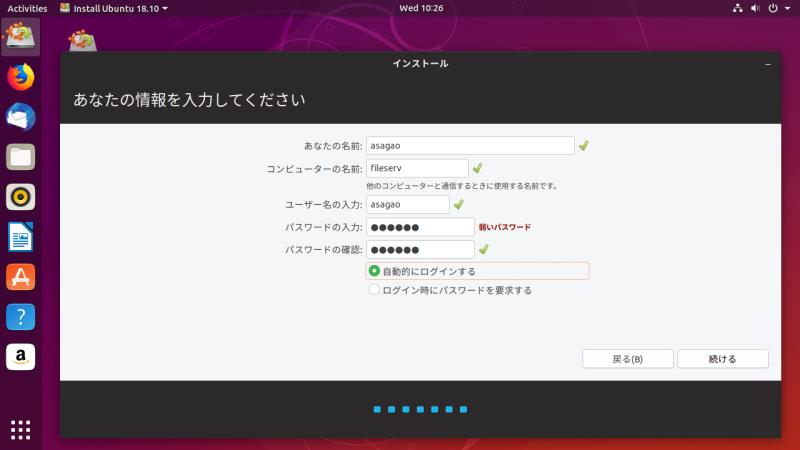This screenshot has width=800, height=450.
Task: Click the インストール window title
Action: (420, 64)
